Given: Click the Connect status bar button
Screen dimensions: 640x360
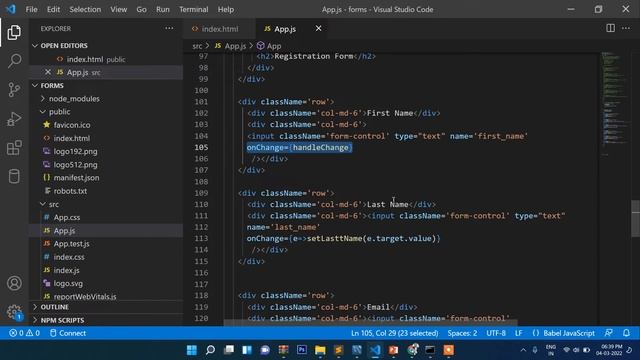Looking at the screenshot, I should pyautogui.click(x=68, y=333).
